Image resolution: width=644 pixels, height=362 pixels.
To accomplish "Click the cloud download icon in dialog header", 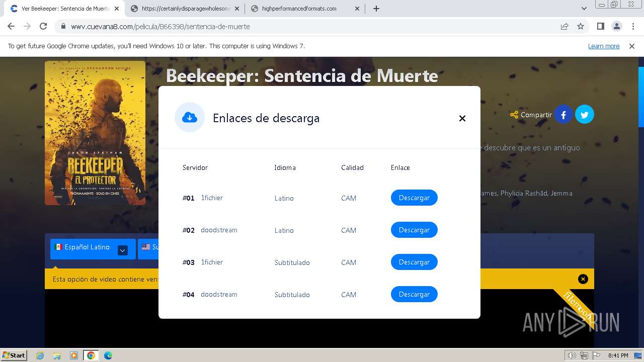I will (190, 117).
